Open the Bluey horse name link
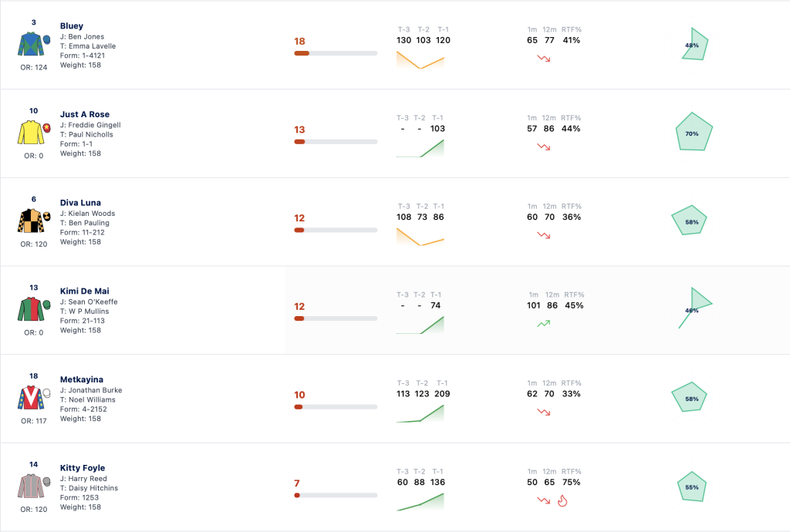 click(72, 25)
